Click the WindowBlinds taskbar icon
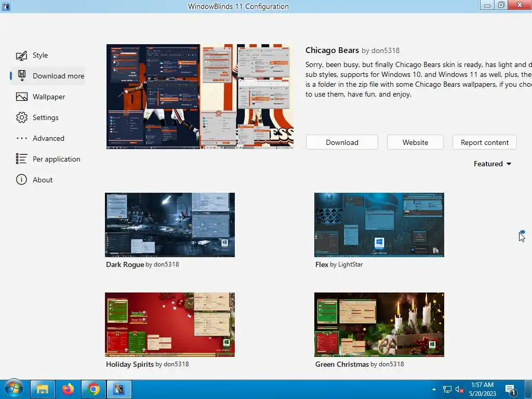The height and width of the screenshot is (399, 532). 119,389
